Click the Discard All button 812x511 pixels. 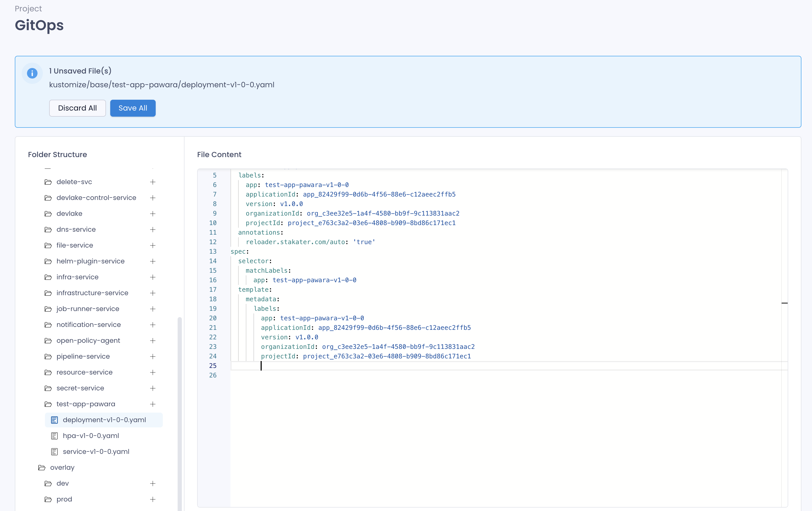tap(77, 108)
